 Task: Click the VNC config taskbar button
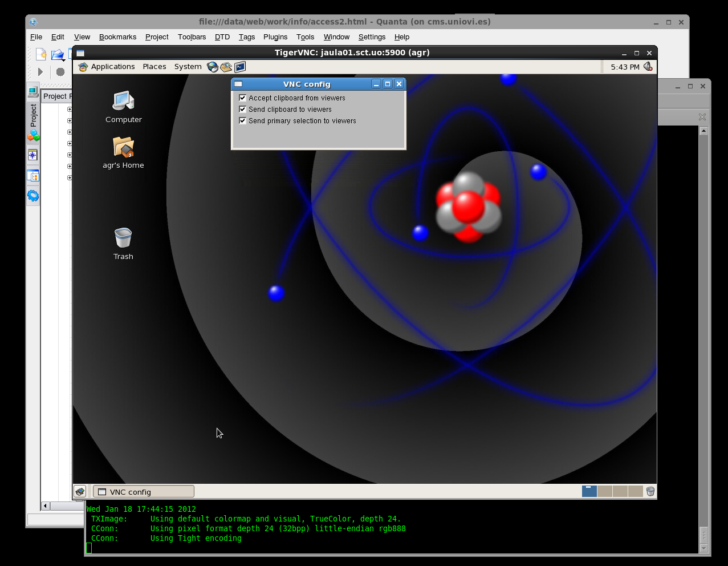pos(144,491)
